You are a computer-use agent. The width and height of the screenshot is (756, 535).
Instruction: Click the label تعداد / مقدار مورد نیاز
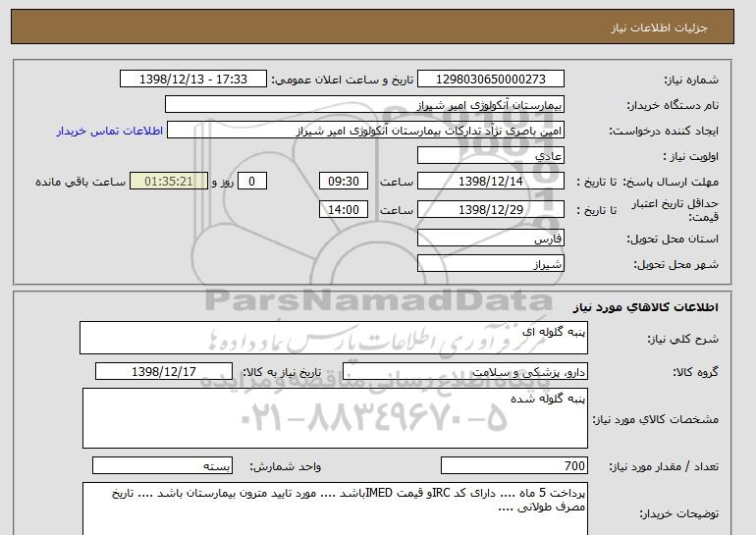pos(664,466)
